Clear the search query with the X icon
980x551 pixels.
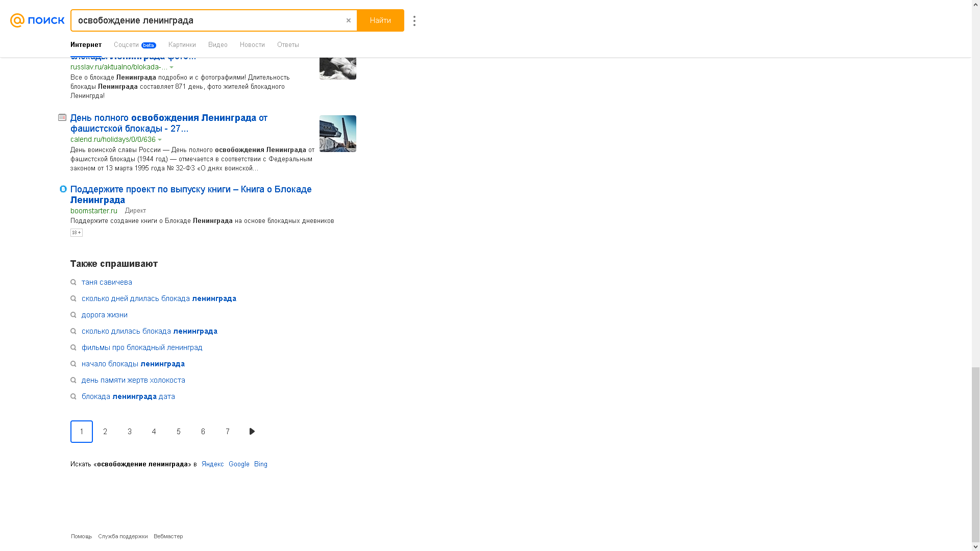[x=349, y=20]
